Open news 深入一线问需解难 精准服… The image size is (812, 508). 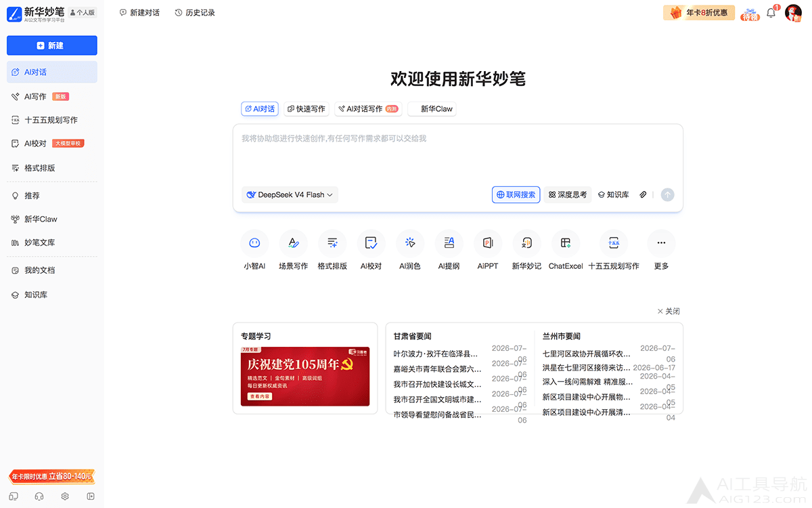(587, 382)
